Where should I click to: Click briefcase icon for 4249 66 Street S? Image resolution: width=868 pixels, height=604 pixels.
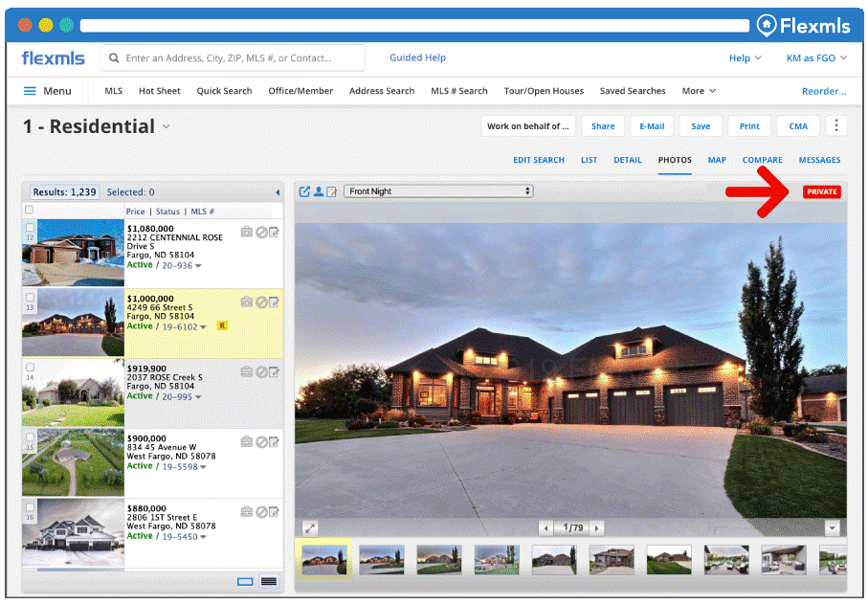coord(247,302)
